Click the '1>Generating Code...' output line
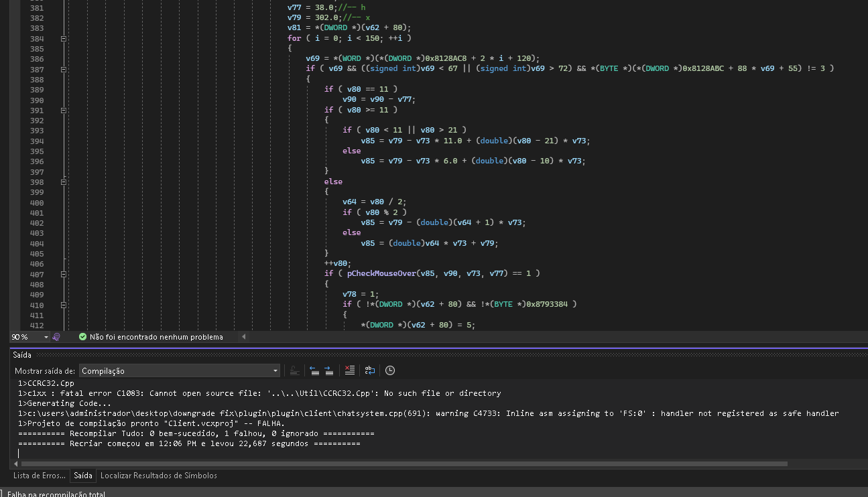The width and height of the screenshot is (868, 497). 65,403
